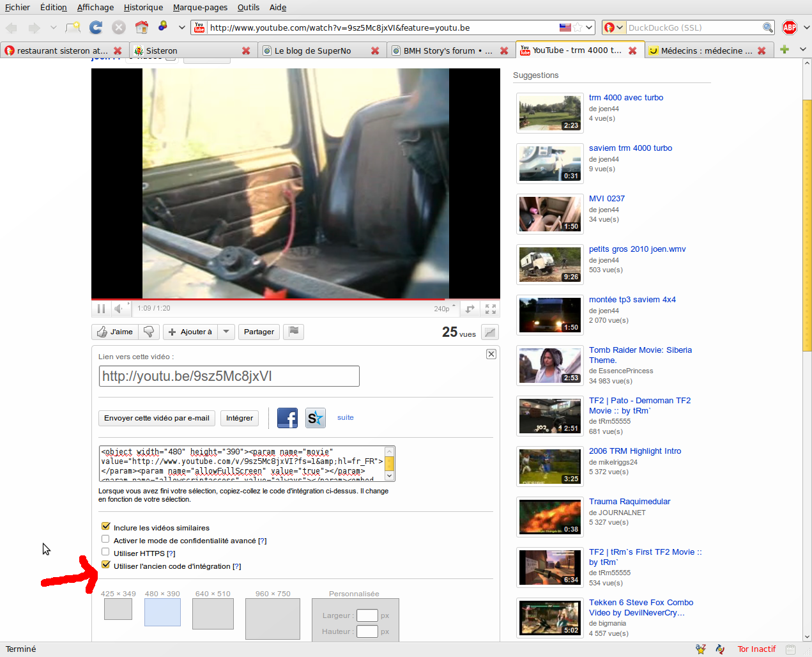Image resolution: width=812 pixels, height=657 pixels.
Task: Reload page using the browser refresh icon
Action: (96, 27)
